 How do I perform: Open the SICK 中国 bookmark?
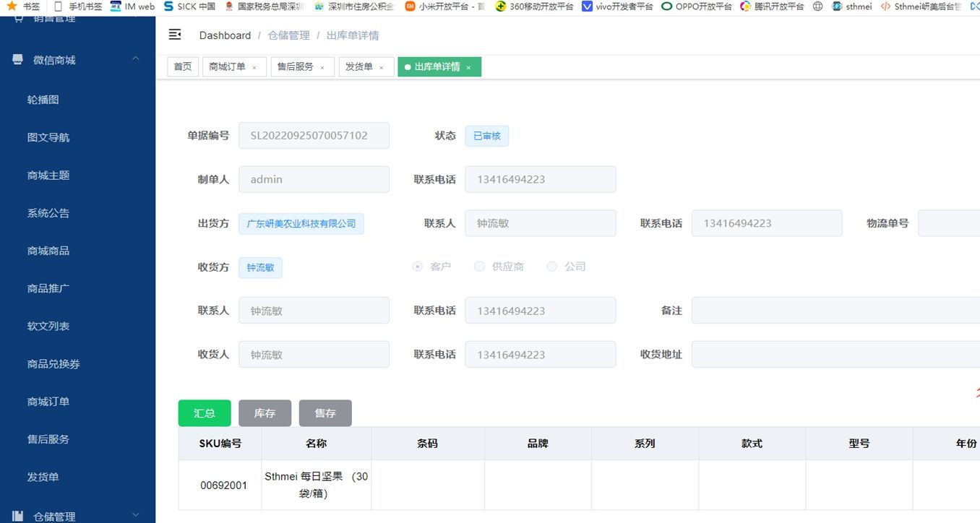pyautogui.click(x=189, y=7)
